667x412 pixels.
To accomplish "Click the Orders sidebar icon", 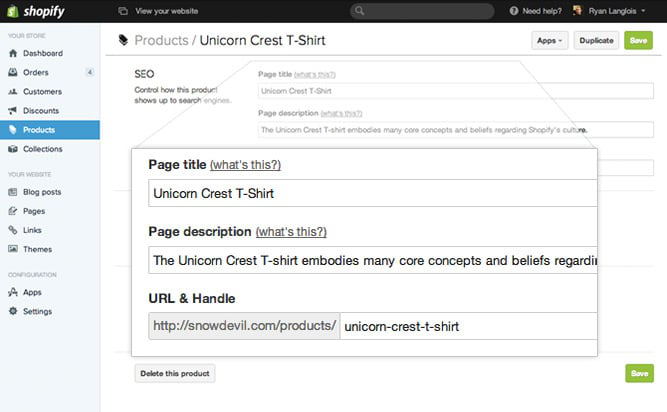I will (12, 72).
